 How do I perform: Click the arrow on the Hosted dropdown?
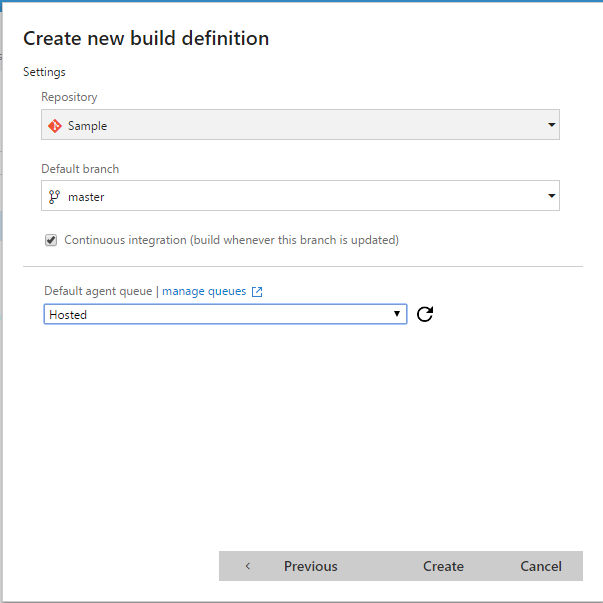(x=397, y=315)
